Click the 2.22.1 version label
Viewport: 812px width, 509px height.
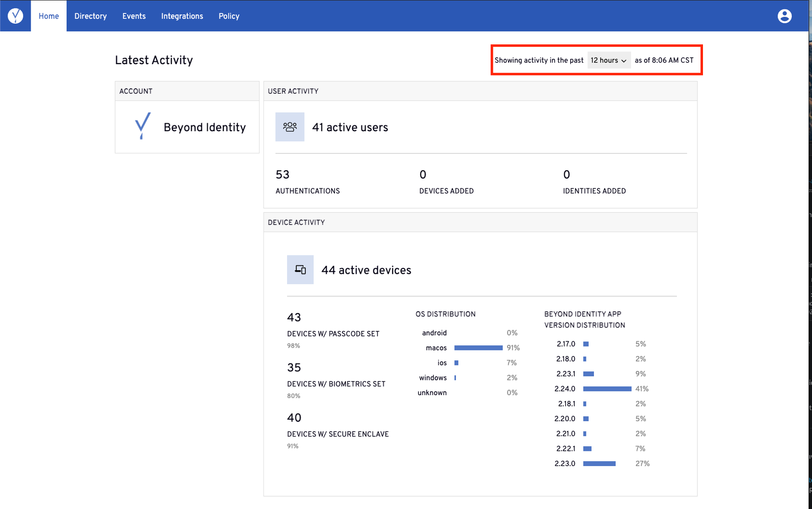[x=566, y=448]
